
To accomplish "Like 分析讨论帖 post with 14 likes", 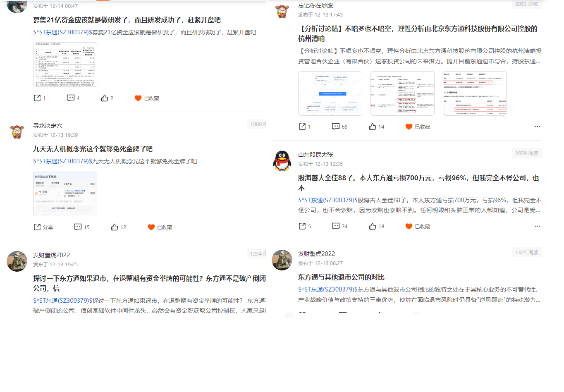I will [x=373, y=127].
